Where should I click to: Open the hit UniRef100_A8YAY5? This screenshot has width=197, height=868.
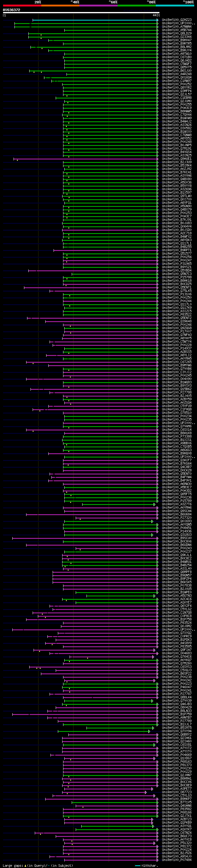click(177, 338)
